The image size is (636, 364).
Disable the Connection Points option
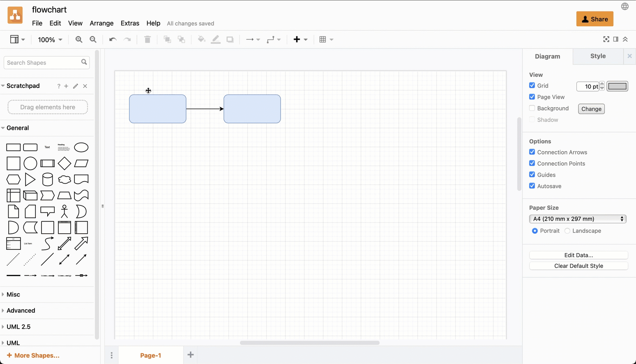click(x=532, y=163)
